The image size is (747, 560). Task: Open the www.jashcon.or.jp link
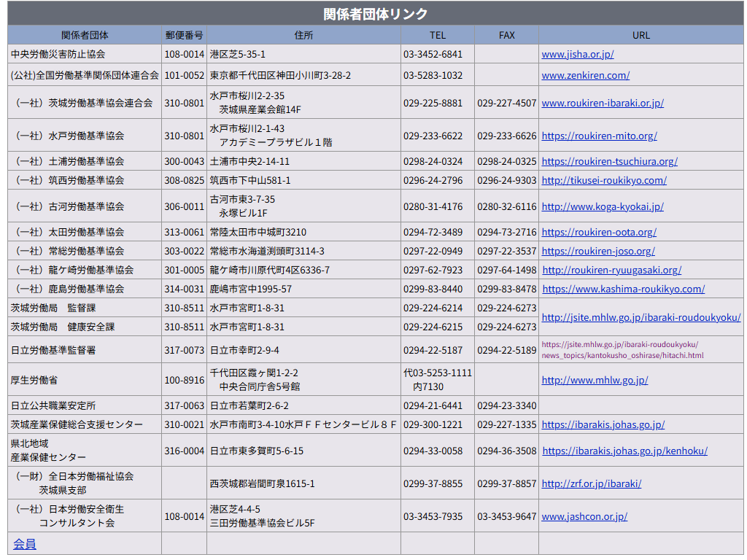(584, 516)
